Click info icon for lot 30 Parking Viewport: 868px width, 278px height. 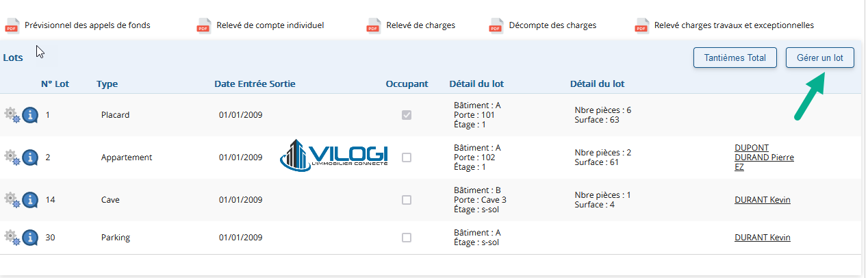coord(30,238)
